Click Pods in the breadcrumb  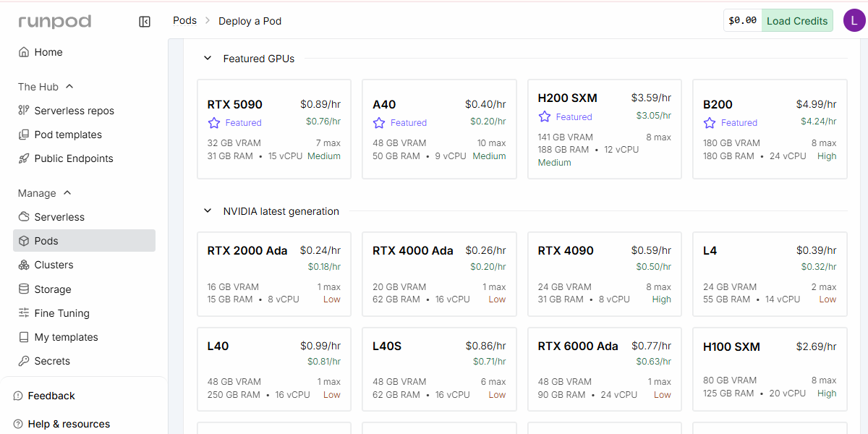(x=184, y=20)
